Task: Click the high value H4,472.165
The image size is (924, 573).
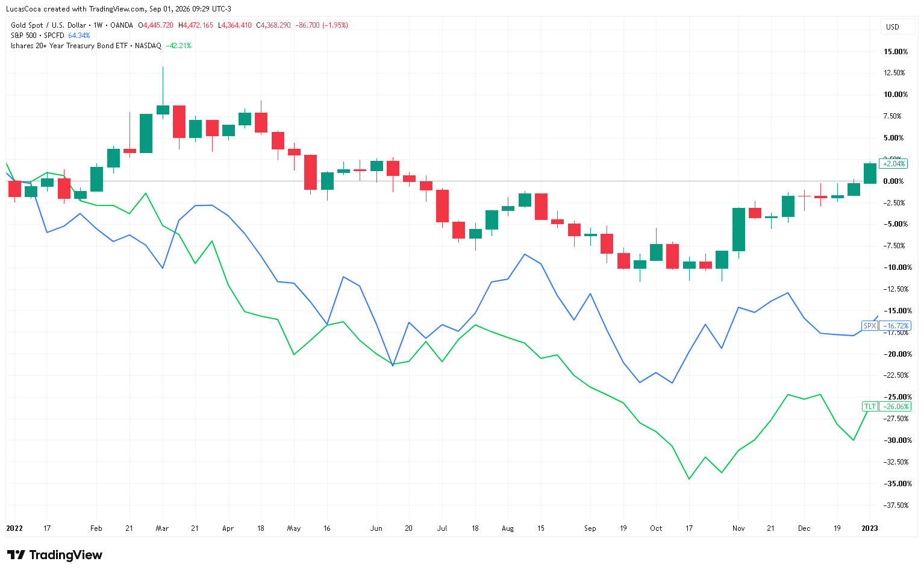Action: point(196,25)
